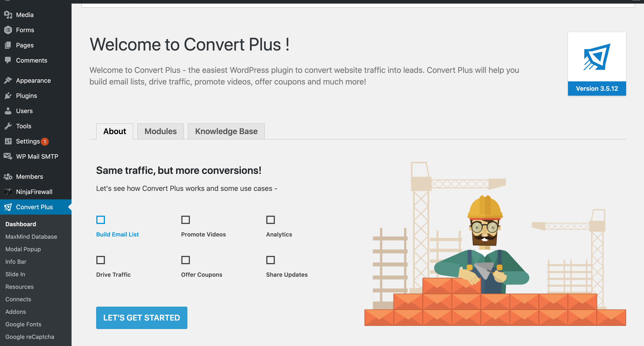Click the Plugins plug icon

[8, 96]
